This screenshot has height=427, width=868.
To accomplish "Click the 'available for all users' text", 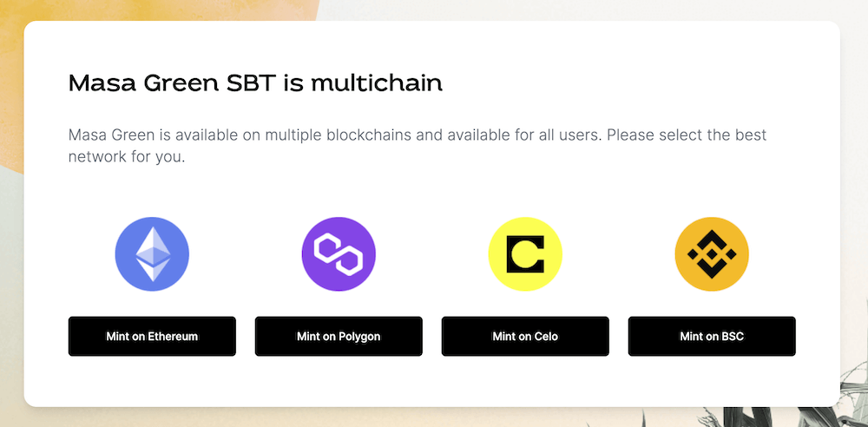I will 531,136.
